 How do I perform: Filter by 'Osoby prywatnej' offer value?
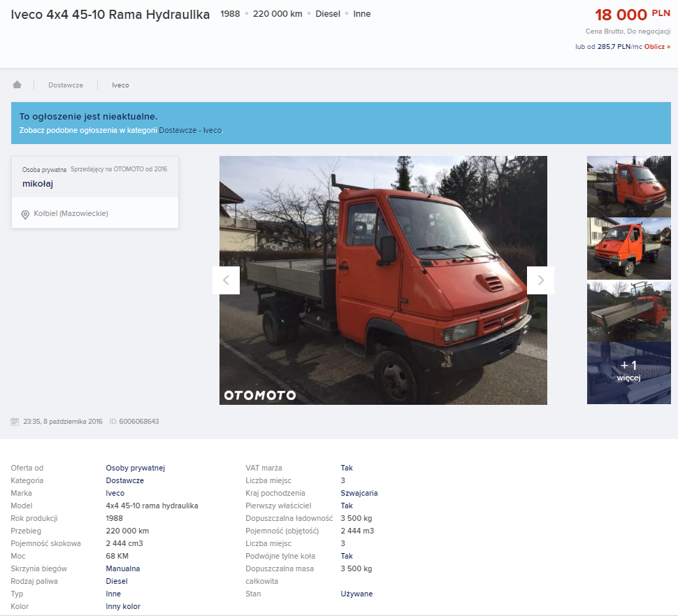pyautogui.click(x=135, y=468)
